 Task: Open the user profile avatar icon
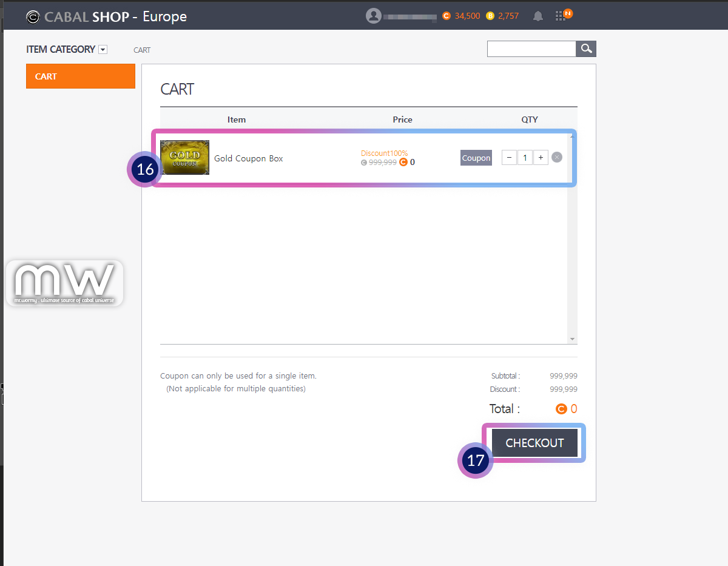(373, 16)
